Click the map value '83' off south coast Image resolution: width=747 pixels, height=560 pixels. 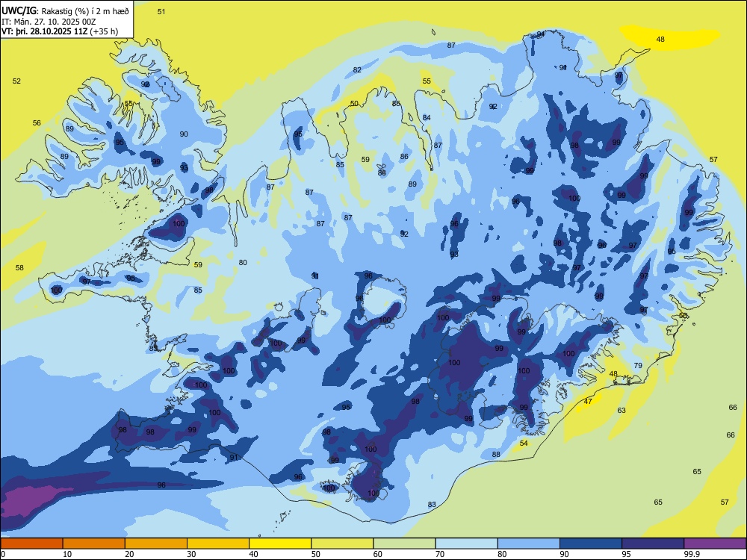tap(432, 504)
